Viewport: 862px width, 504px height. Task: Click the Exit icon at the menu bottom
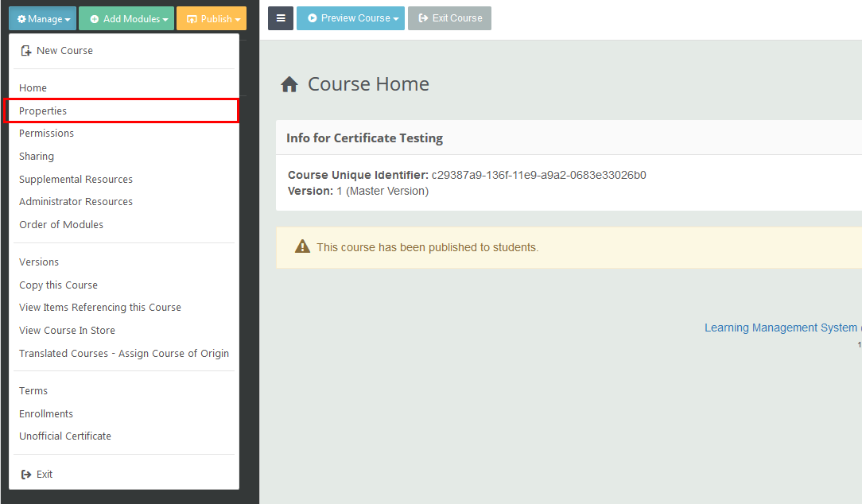point(25,474)
